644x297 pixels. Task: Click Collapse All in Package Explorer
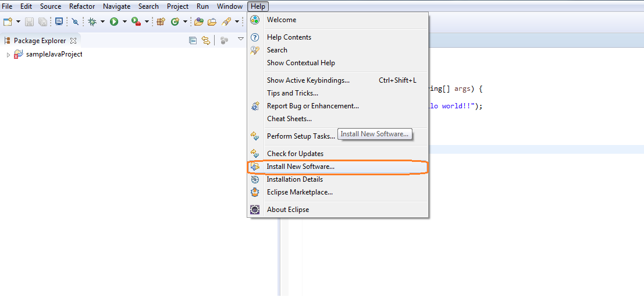click(193, 40)
